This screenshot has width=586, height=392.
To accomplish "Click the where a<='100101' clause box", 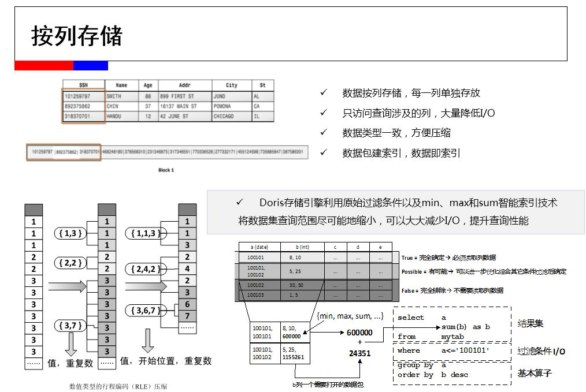I will pos(450,350).
